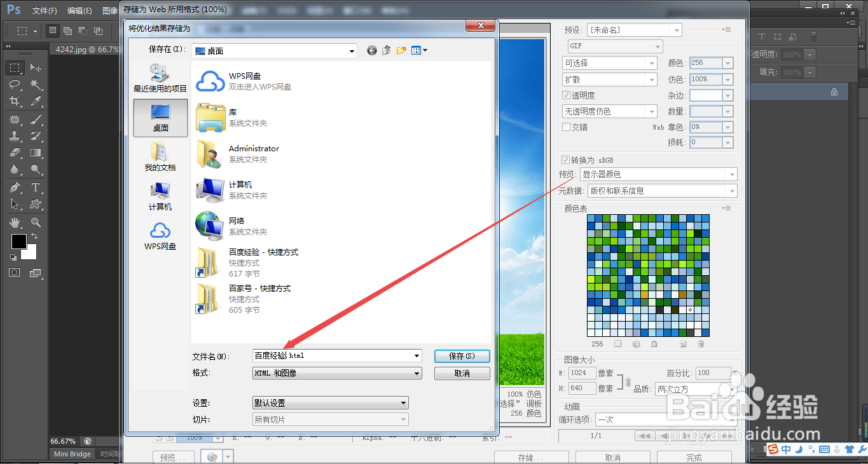The image size is (868, 464).
Task: Toggle Quick Mask mode icon
Action: tap(15, 272)
